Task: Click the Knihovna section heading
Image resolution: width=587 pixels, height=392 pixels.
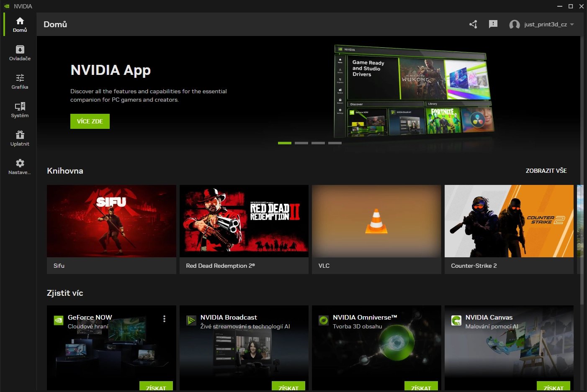Action: coord(65,171)
